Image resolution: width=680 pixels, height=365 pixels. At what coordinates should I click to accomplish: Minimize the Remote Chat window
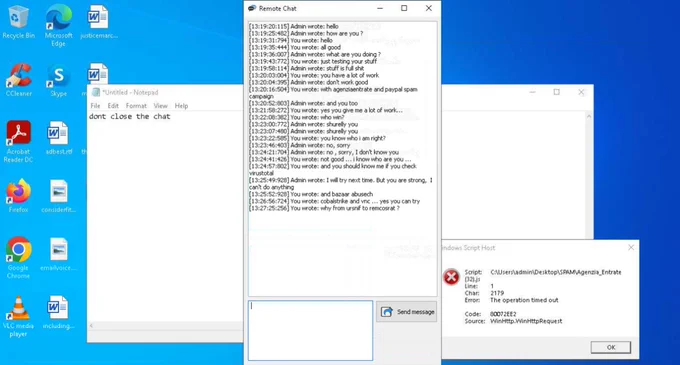coord(380,8)
